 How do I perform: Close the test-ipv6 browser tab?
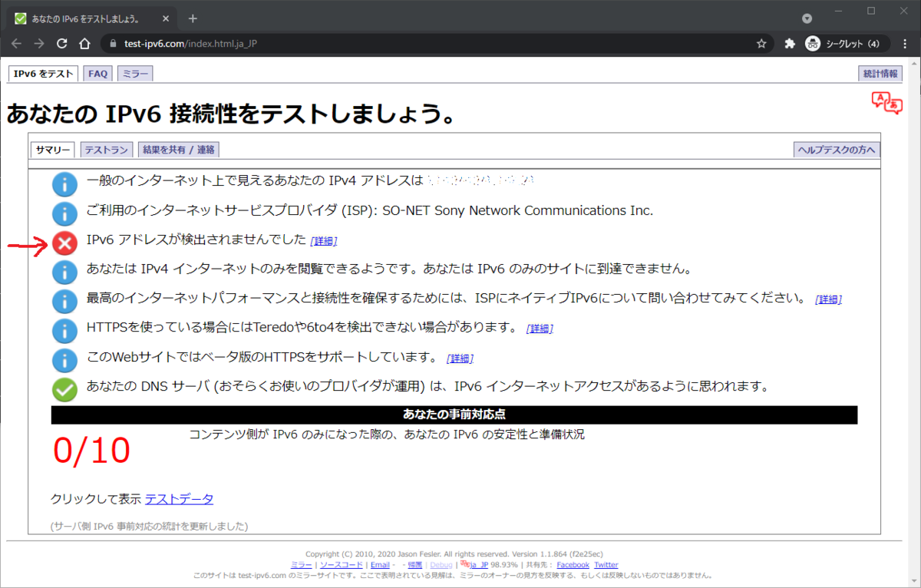167,18
